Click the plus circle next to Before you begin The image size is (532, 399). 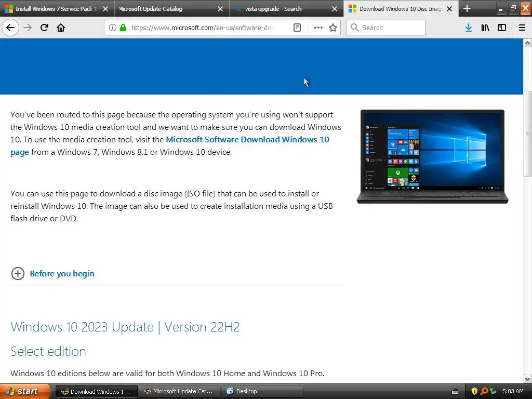click(18, 273)
